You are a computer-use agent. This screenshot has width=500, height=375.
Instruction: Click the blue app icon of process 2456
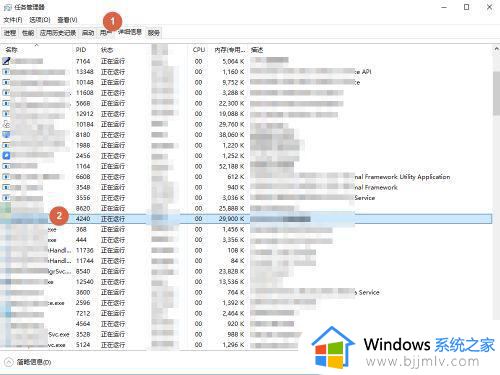[6, 156]
